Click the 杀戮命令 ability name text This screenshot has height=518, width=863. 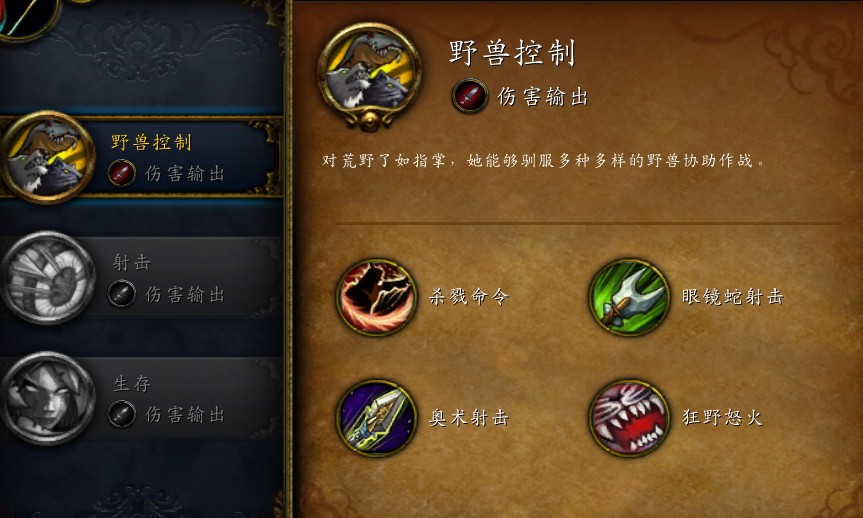[469, 297]
